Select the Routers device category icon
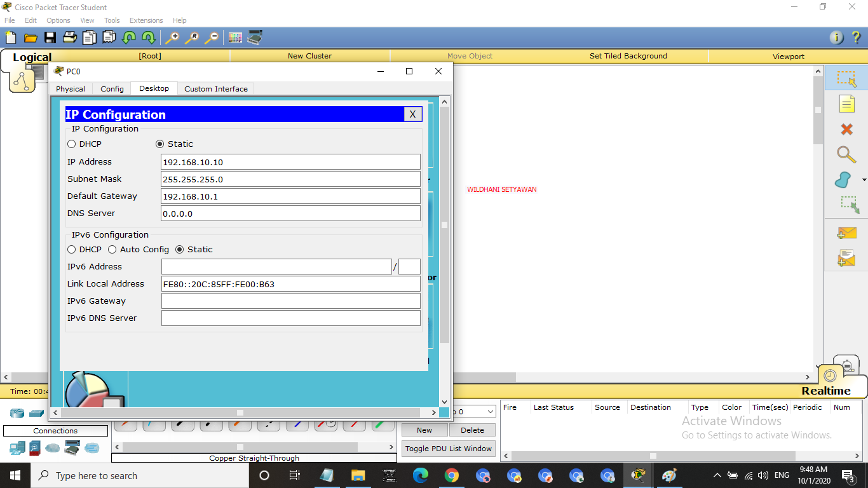This screenshot has height=488, width=868. [x=17, y=413]
